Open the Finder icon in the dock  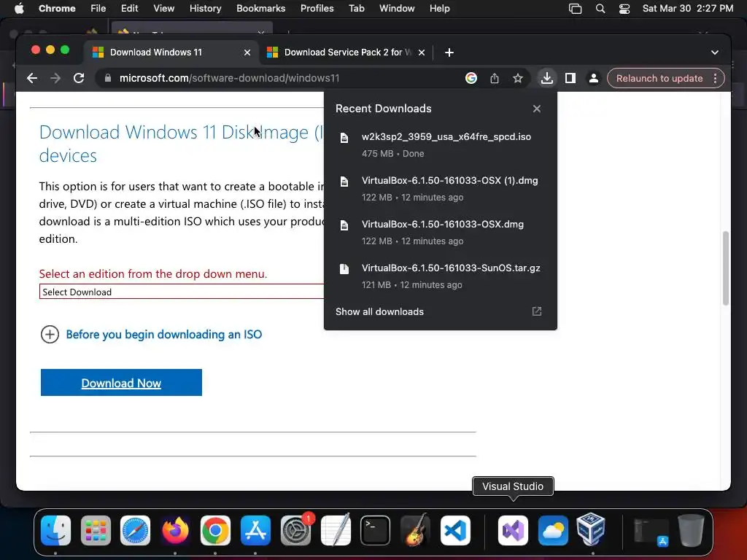[x=55, y=530]
